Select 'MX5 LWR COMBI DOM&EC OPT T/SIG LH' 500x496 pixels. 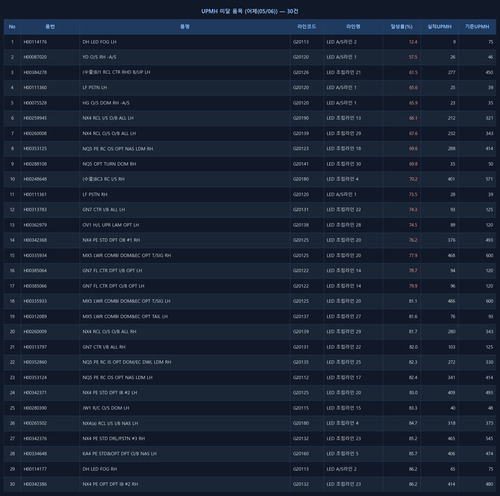coord(126,301)
